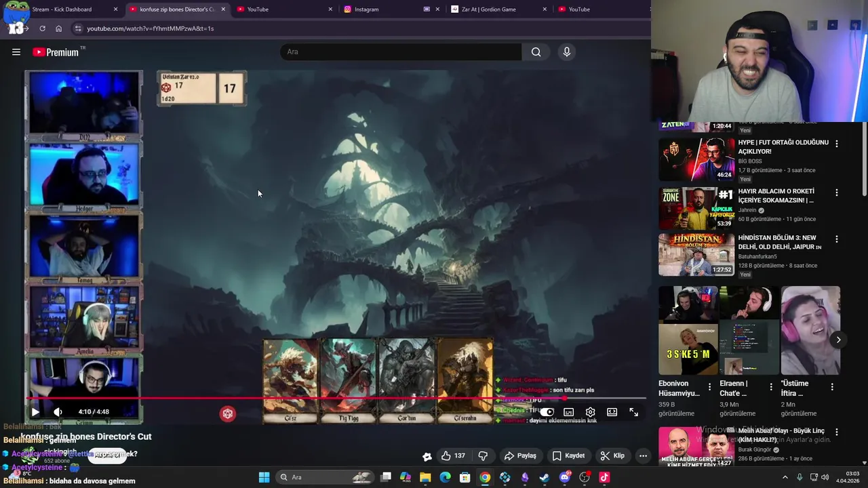Viewport: 868px width, 488px height.
Task: Open Google Chrome in the taskbar
Action: click(x=485, y=477)
